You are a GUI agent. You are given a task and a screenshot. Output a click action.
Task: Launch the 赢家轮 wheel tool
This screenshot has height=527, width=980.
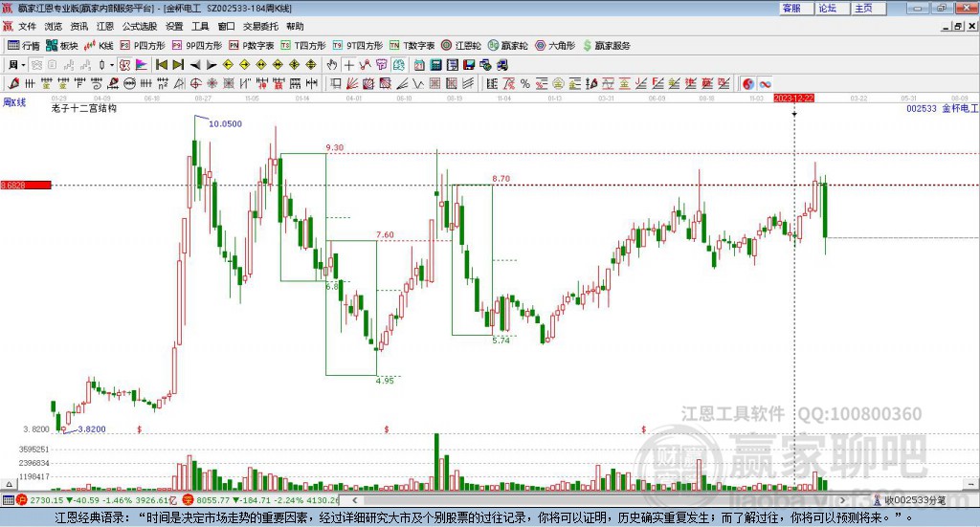pos(507,46)
